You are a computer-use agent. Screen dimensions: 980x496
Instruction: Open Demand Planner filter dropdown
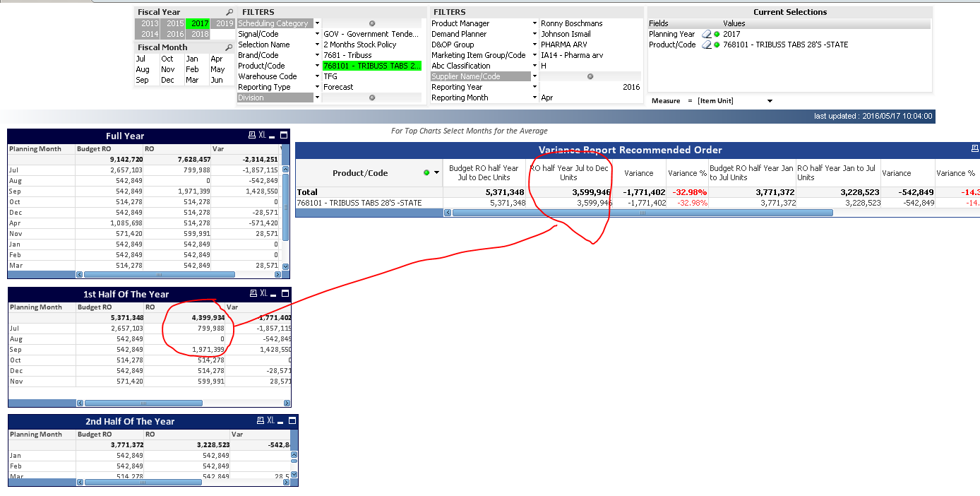534,34
